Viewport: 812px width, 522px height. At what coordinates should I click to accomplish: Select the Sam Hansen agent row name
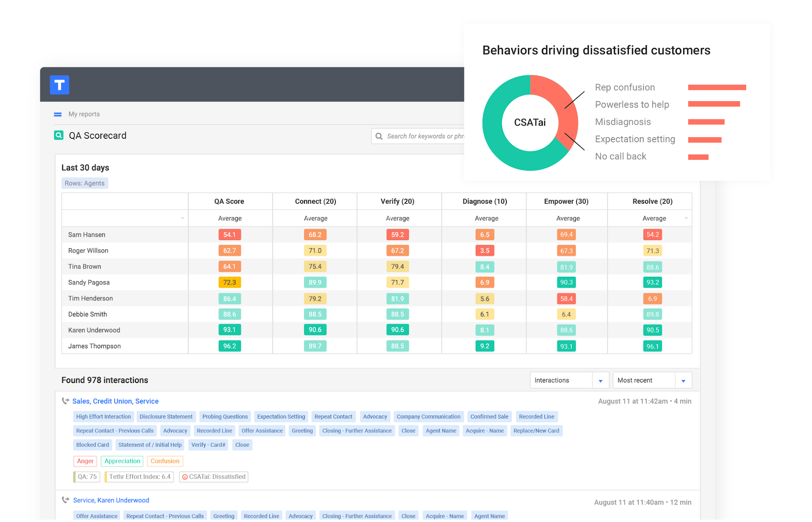(86, 235)
